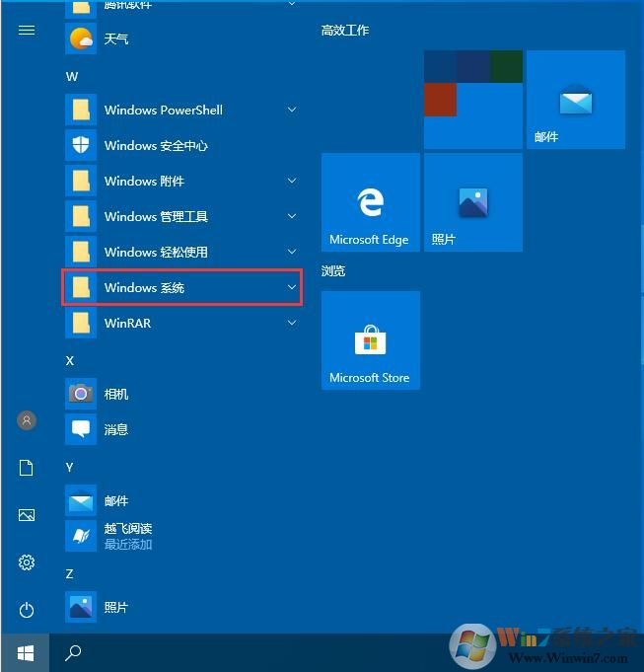Open the 照片 photos tile

pos(473,202)
